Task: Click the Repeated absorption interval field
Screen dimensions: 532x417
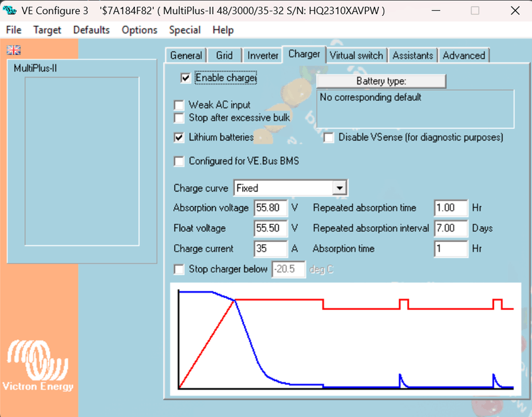Action: 451,228
